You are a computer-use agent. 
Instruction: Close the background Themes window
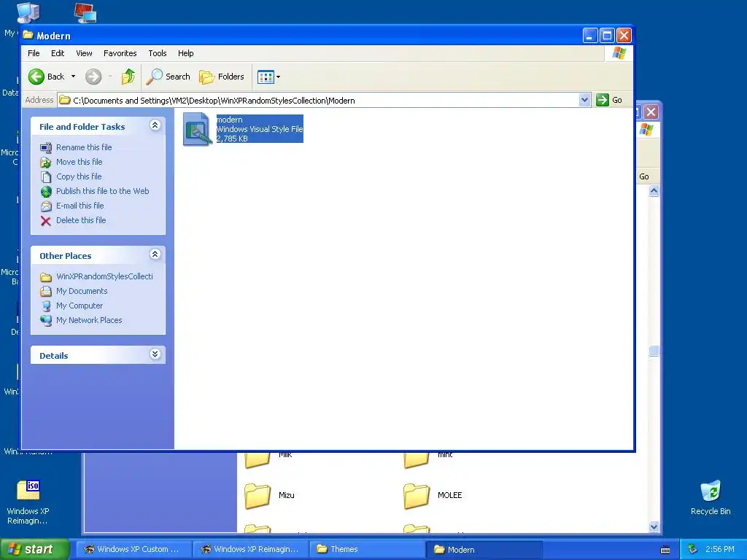click(x=651, y=112)
